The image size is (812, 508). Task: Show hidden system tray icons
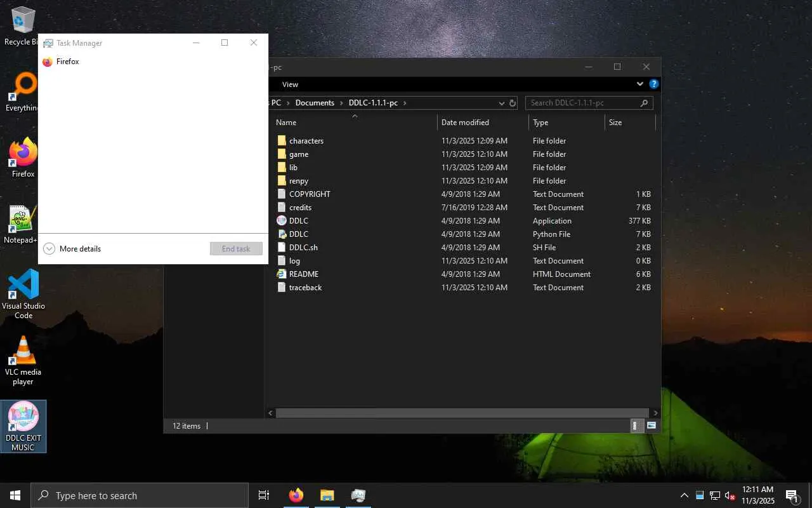tap(684, 495)
